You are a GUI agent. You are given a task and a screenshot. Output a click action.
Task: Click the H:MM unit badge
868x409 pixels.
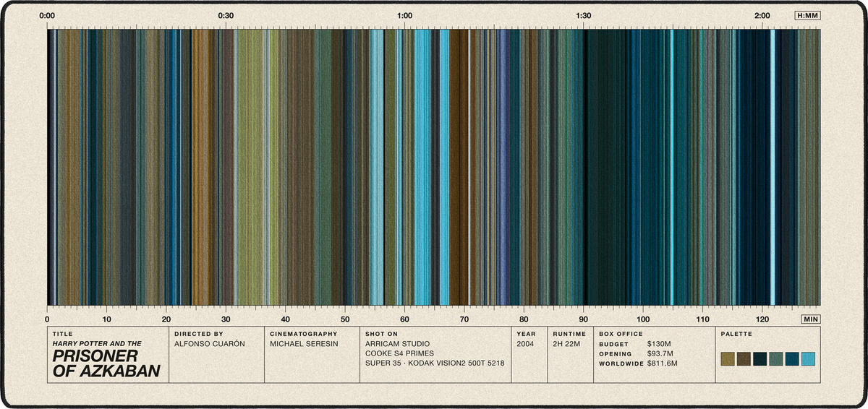pos(807,15)
